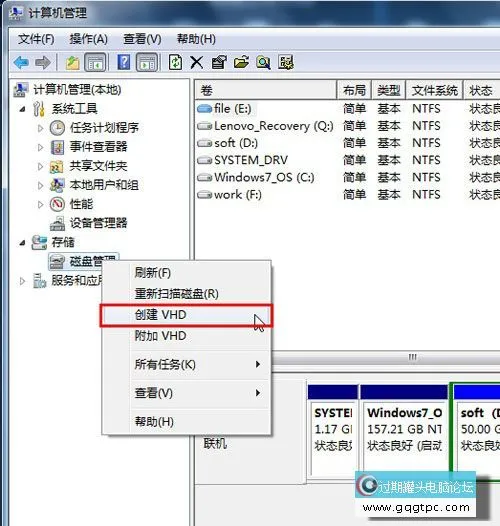Click the Up one level folder icon
500x526 pixels.
click(x=72, y=62)
